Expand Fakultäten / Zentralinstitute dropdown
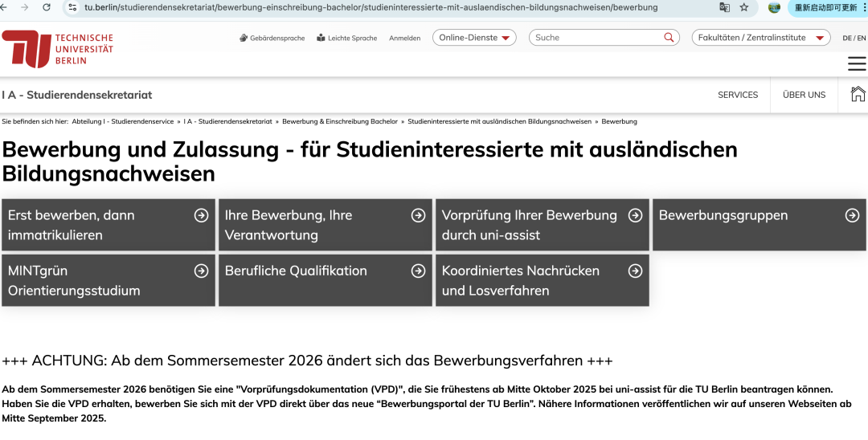Viewport: 868px width, 440px height. (x=761, y=38)
